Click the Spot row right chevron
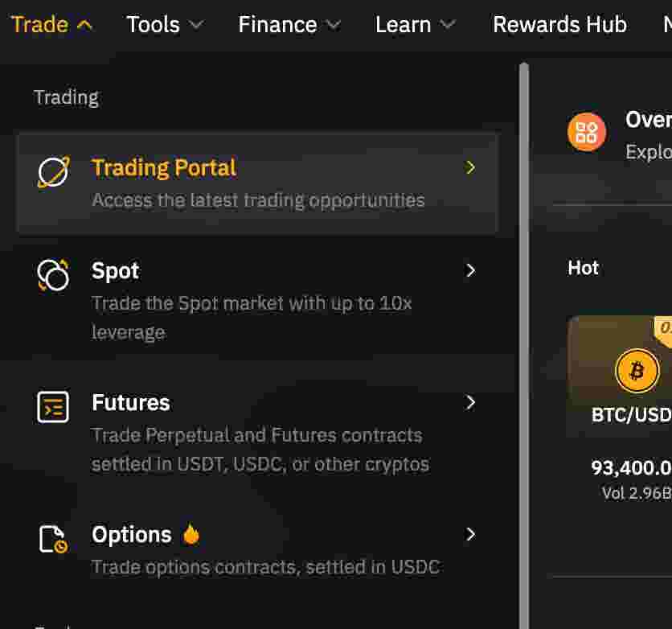672x629 pixels. click(x=471, y=270)
